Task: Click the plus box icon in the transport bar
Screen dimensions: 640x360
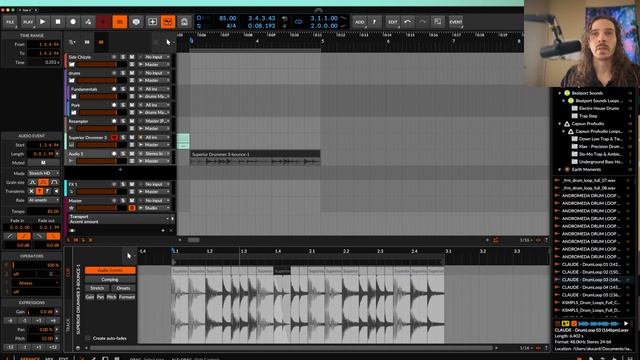Action: pyautogui.click(x=152, y=22)
